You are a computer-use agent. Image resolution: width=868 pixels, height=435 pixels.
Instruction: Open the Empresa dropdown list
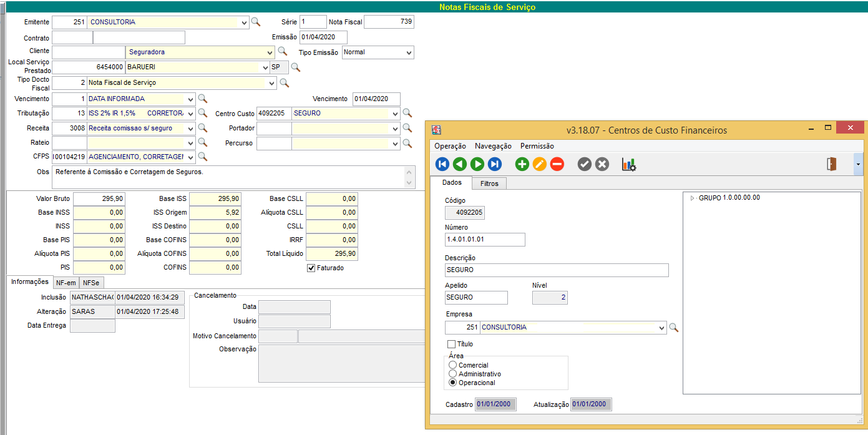tap(661, 328)
